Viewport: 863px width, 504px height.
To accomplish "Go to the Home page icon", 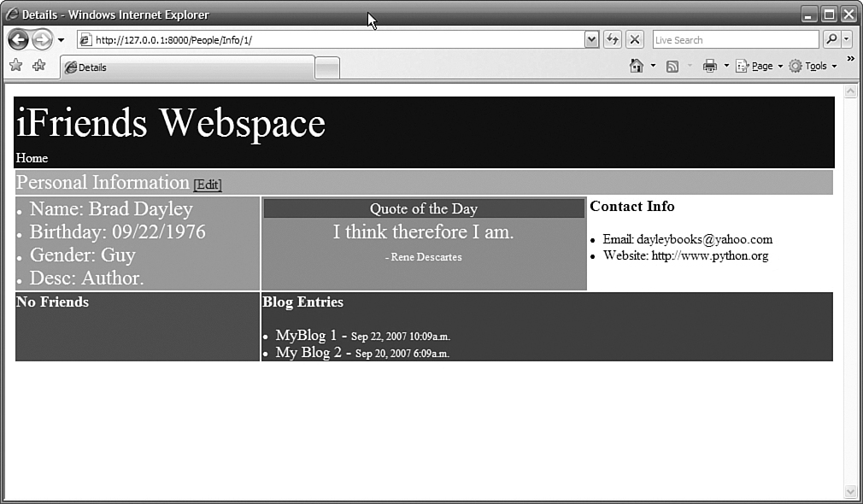I will (x=636, y=66).
